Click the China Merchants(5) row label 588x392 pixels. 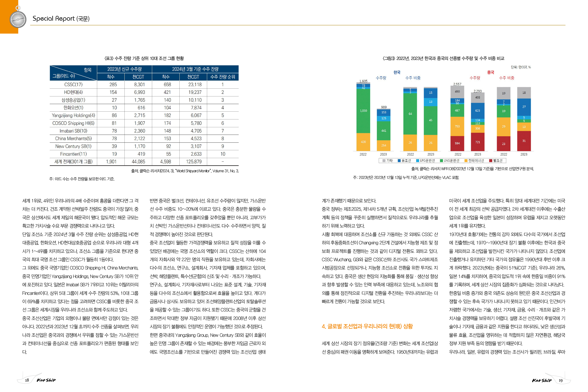(73, 138)
